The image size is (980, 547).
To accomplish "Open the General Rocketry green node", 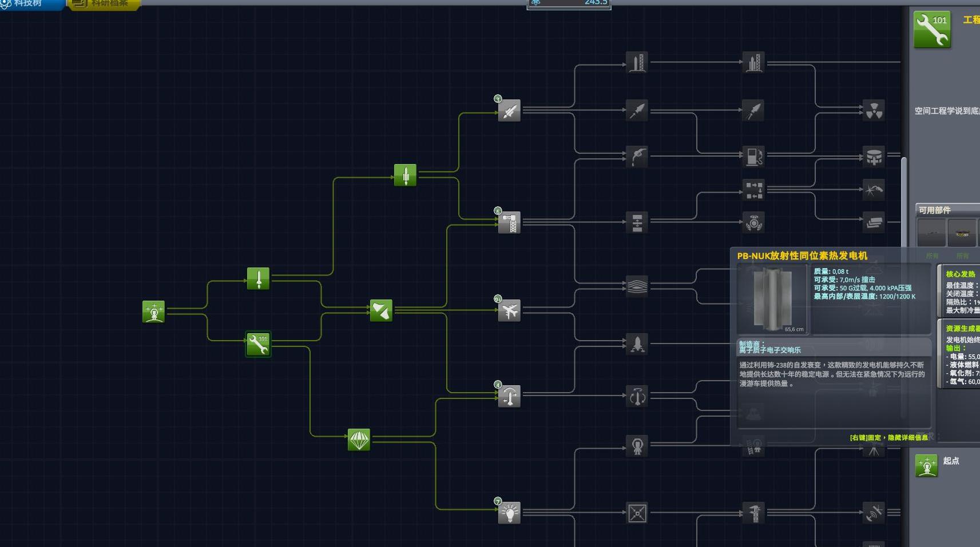I will click(x=405, y=175).
